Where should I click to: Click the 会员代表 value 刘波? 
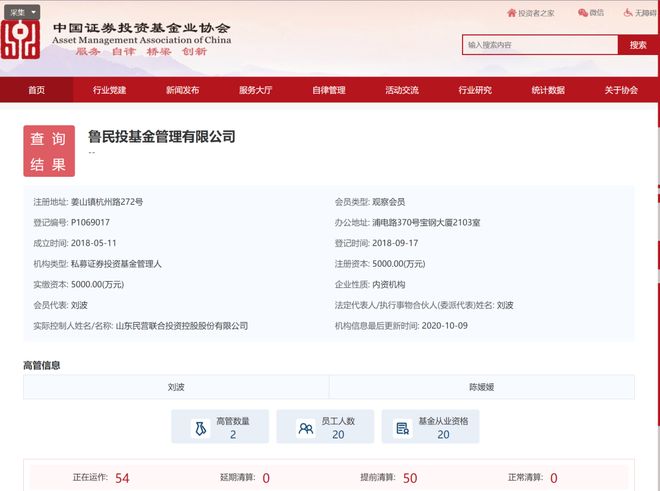(79, 305)
